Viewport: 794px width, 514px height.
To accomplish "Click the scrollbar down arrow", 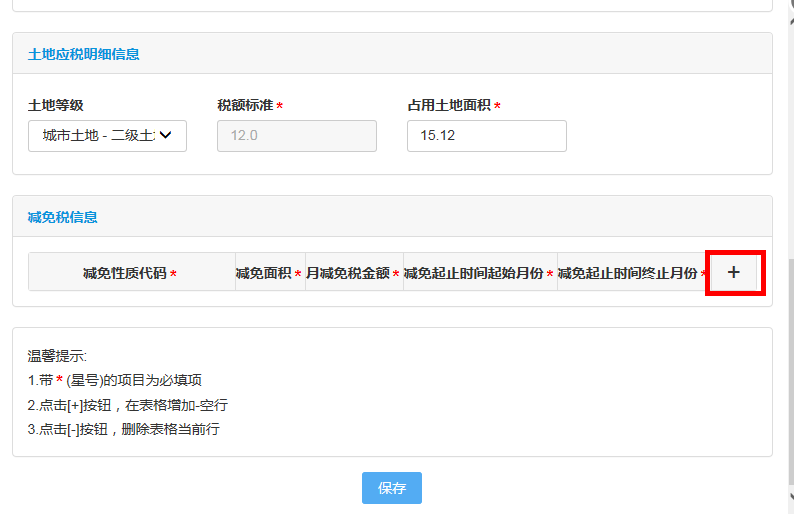I will [791, 496].
